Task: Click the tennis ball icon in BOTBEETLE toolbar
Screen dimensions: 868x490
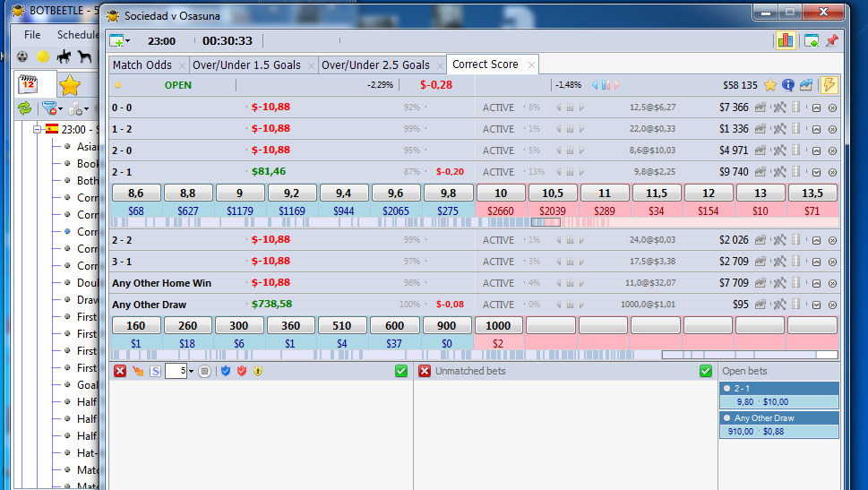Action: click(x=43, y=56)
